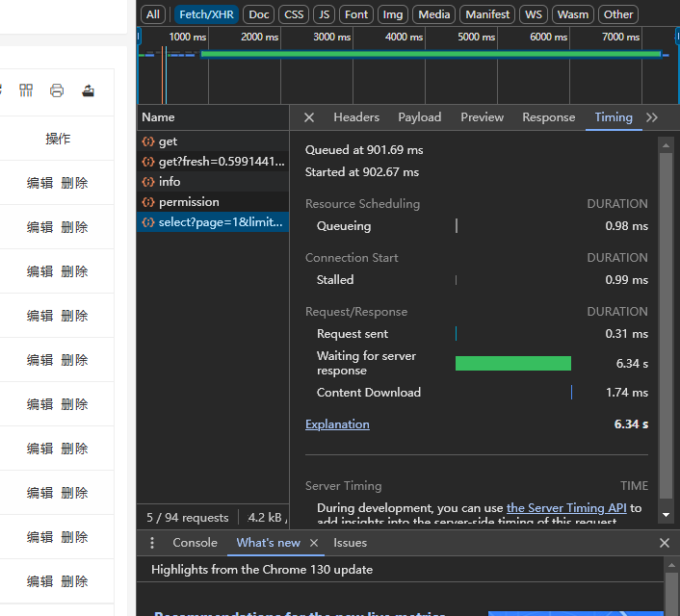
Task: Toggle the WS filter
Action: (533, 14)
